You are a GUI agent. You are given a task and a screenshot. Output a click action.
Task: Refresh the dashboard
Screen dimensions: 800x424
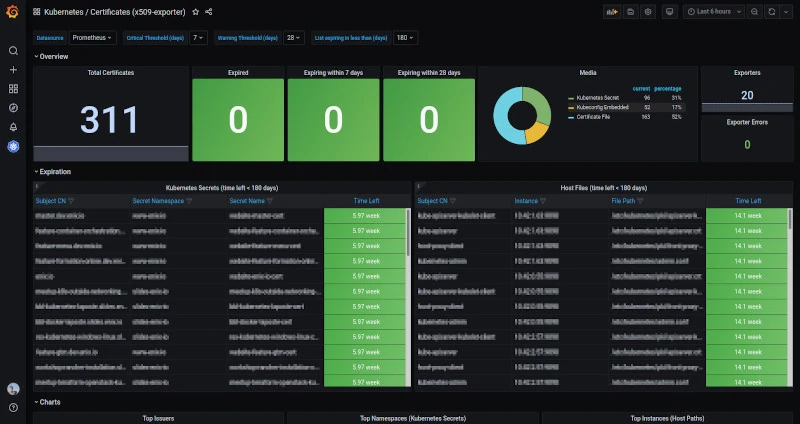pos(772,12)
